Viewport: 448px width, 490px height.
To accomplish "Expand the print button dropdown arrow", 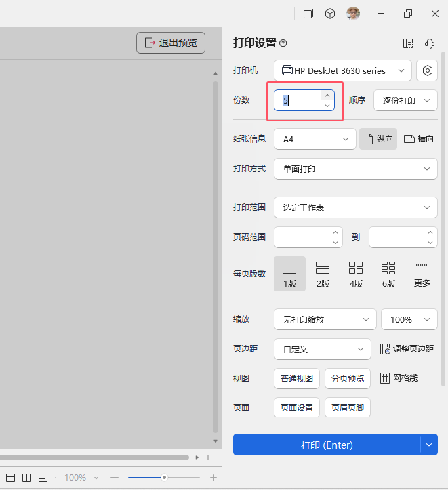I will click(429, 445).
